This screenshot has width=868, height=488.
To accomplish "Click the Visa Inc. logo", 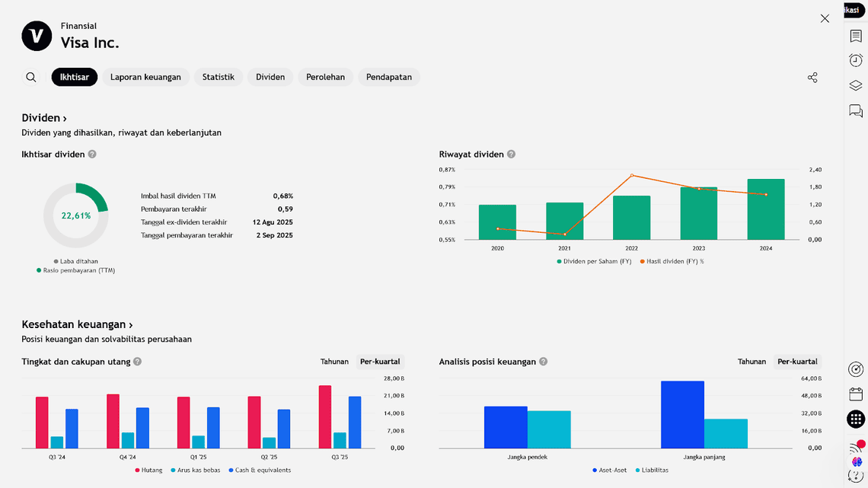I will [37, 36].
